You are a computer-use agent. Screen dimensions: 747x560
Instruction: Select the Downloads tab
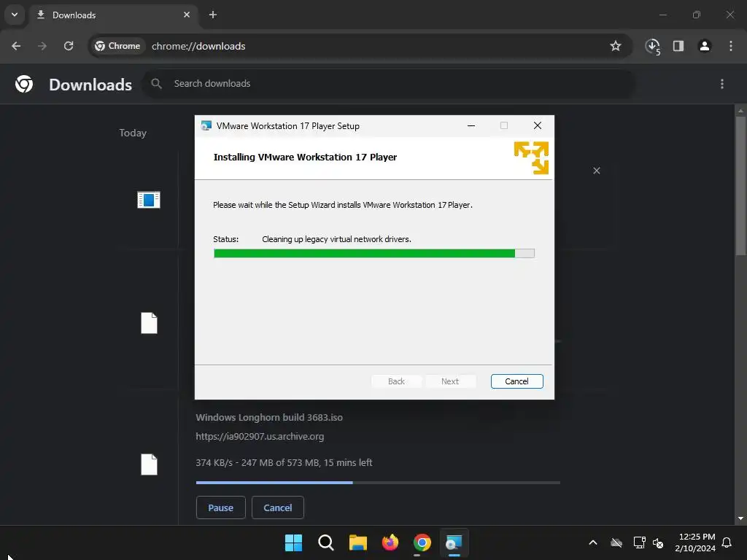click(x=113, y=15)
